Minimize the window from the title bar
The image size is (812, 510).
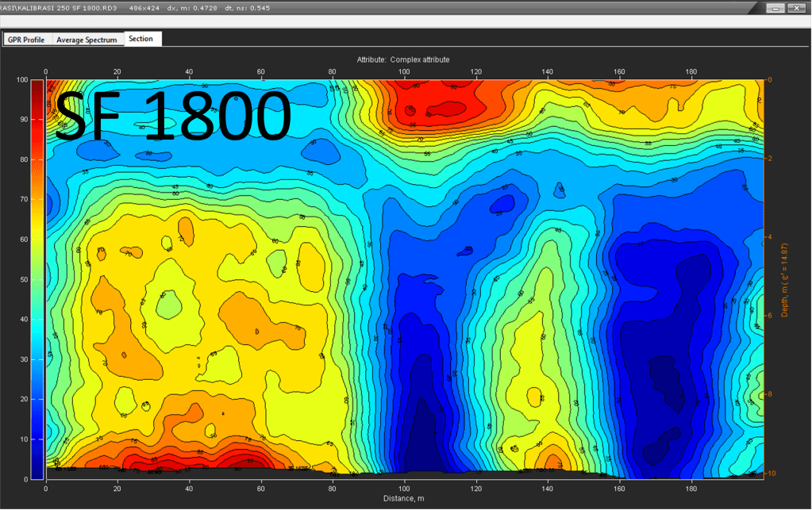tap(775, 7)
